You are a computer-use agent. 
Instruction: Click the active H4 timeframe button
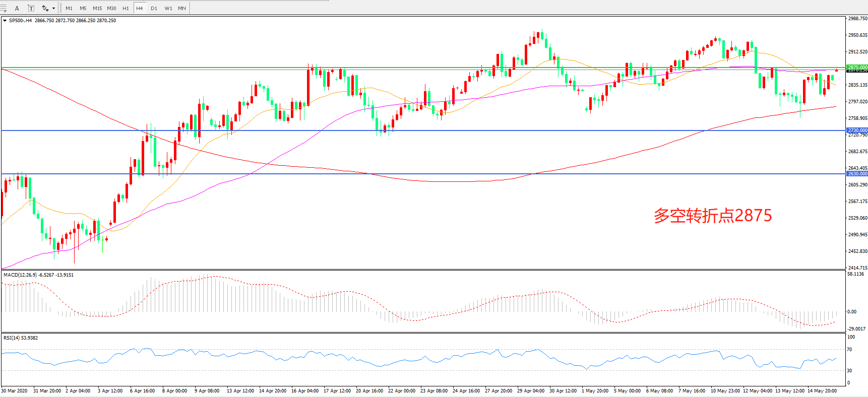pyautogui.click(x=140, y=8)
